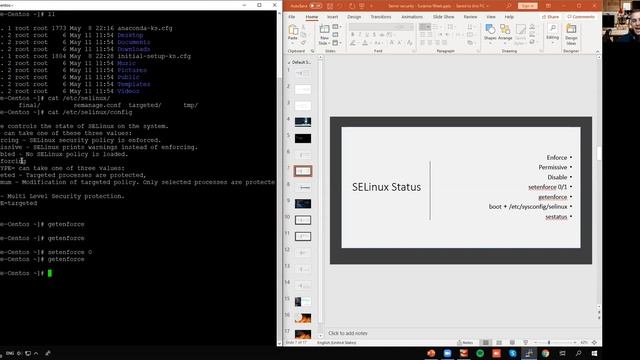The image size is (640, 360).
Task: Switch to the Transitions tab
Action: pyautogui.click(x=381, y=17)
